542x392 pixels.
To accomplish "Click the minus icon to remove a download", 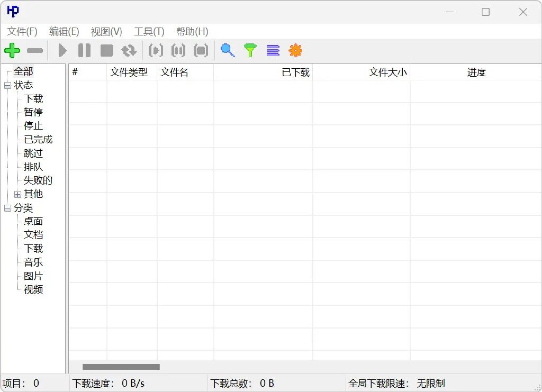I will 34,50.
